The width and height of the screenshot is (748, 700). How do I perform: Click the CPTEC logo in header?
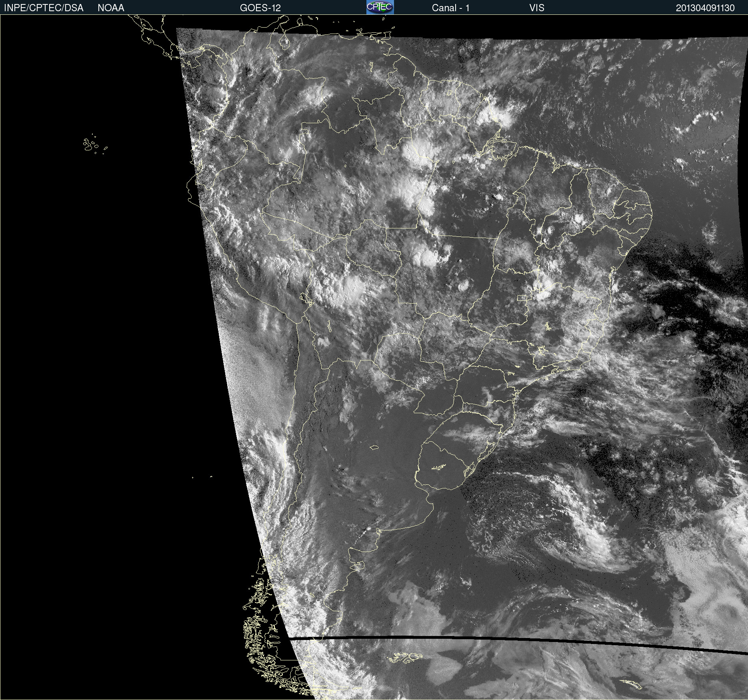[380, 7]
